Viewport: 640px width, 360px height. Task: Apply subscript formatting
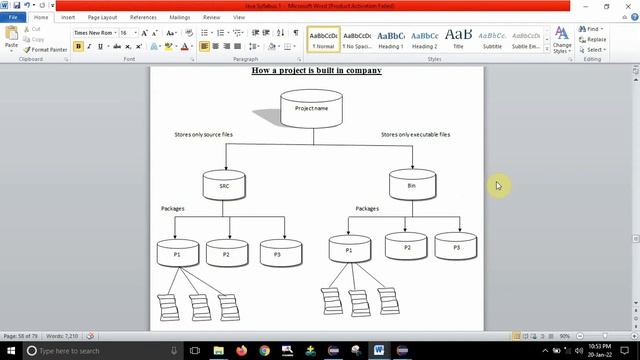[128, 47]
